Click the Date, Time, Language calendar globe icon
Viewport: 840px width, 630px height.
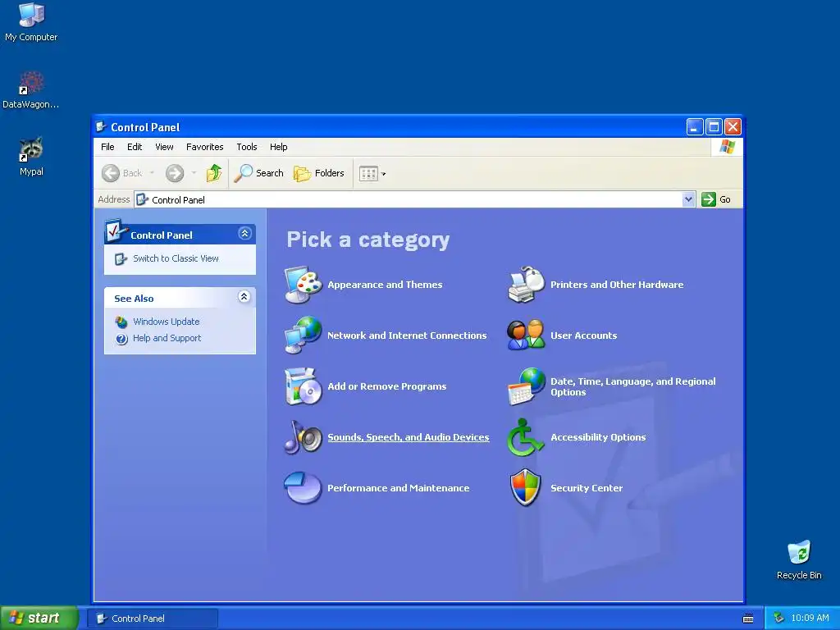coord(526,386)
